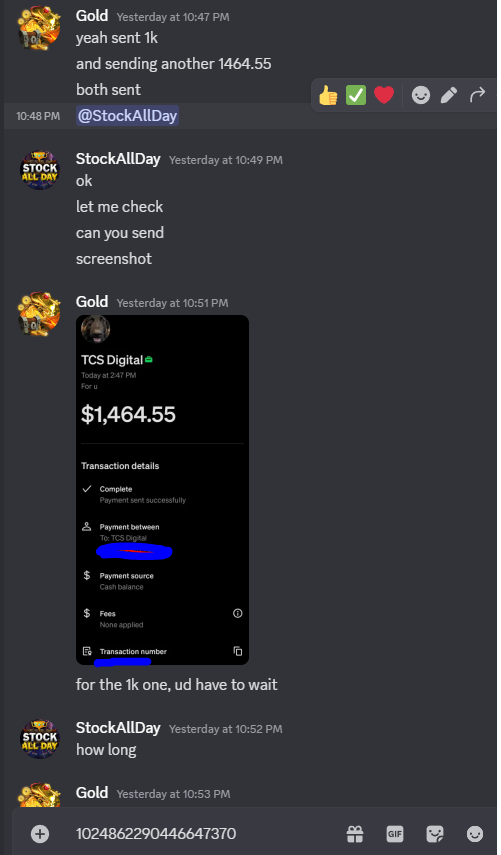Click StockAllDay's avatar beside 'how long'
Screen dimensions: 501x855
click(x=40, y=739)
